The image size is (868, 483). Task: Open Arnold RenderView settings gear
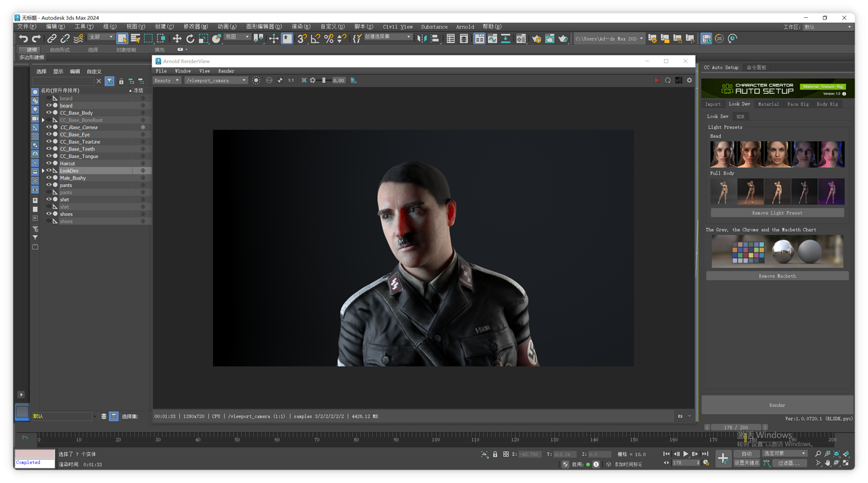(689, 80)
